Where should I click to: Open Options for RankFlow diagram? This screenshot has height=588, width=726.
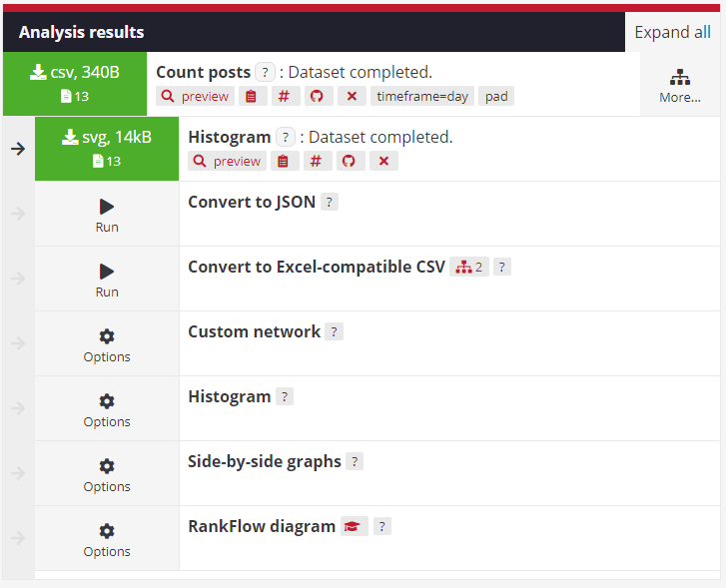107,538
